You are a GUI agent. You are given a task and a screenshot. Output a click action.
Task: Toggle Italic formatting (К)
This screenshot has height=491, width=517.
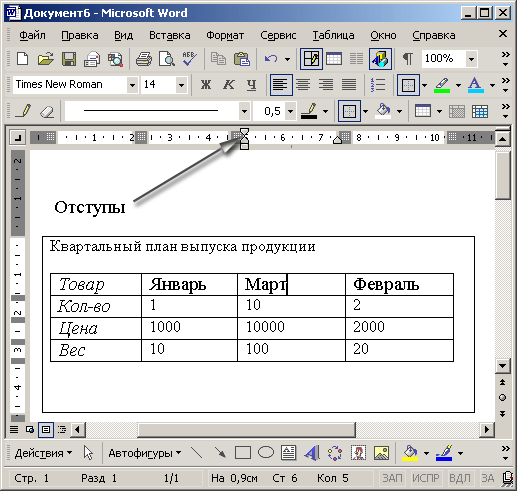(x=229, y=85)
